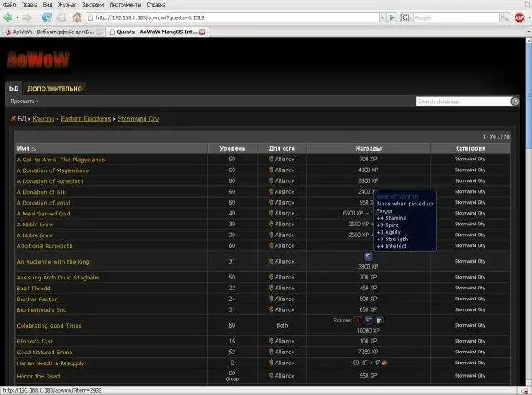
Task: Click the 700 XP reward in the first row
Action: [368, 159]
